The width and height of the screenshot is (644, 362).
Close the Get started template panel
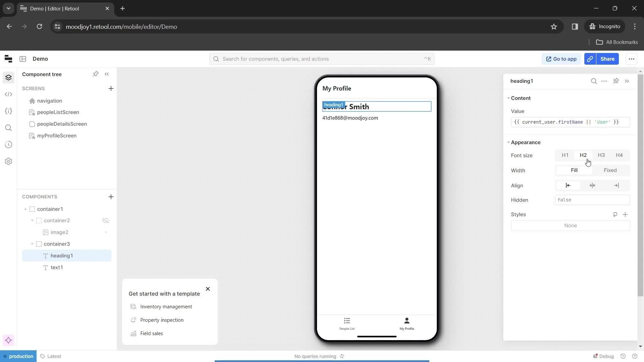point(208,289)
